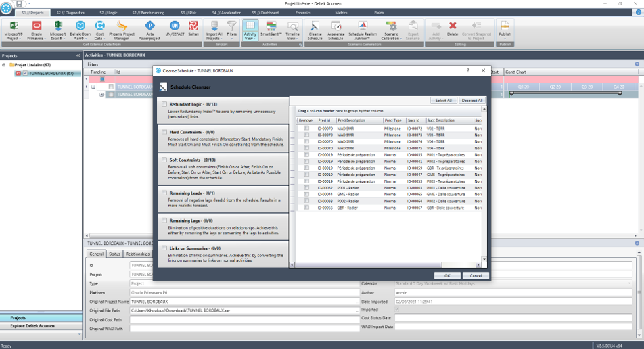The image size is (644, 349).
Task: Open S2 // Diagnostics tab
Action: pos(70,13)
